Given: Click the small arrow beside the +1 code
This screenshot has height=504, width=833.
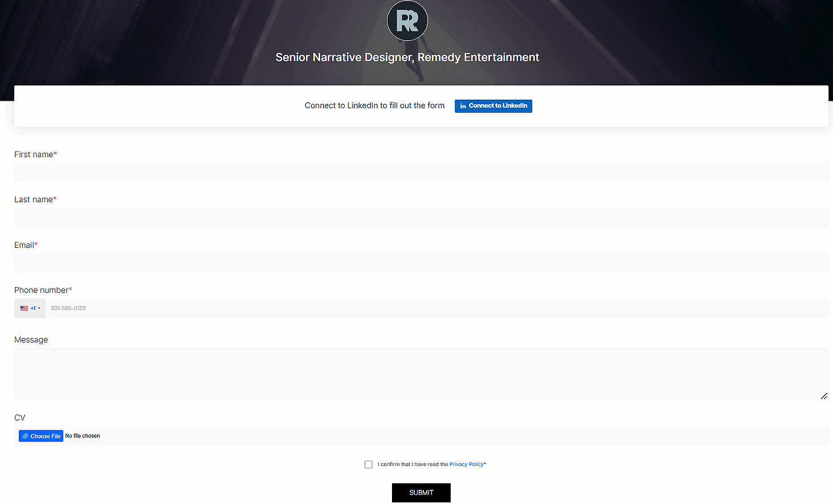Looking at the screenshot, I should (39, 308).
